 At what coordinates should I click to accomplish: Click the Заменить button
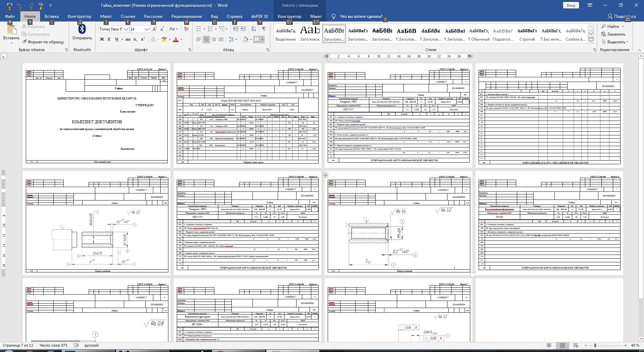coord(613,34)
